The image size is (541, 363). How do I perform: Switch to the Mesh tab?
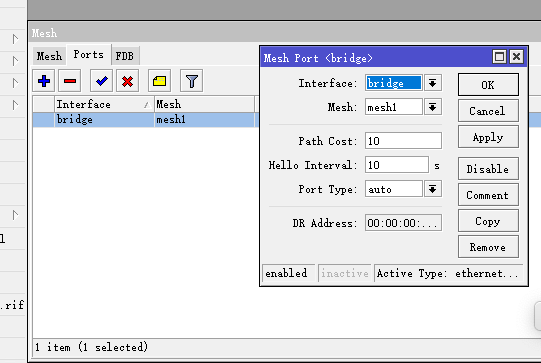(49, 56)
